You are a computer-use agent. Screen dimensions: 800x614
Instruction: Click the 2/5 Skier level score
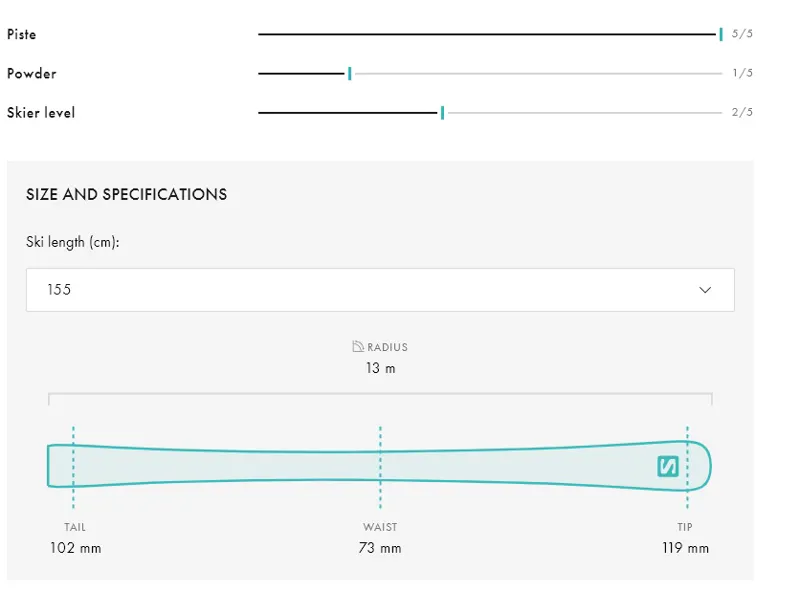tap(742, 113)
